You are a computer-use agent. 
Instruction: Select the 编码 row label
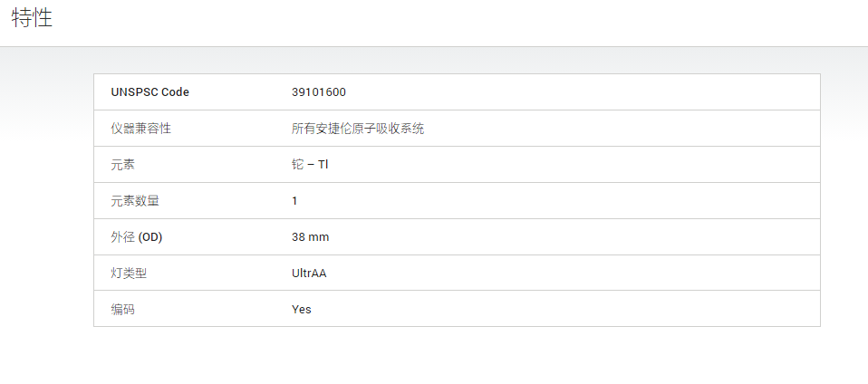pyautogui.click(x=123, y=310)
